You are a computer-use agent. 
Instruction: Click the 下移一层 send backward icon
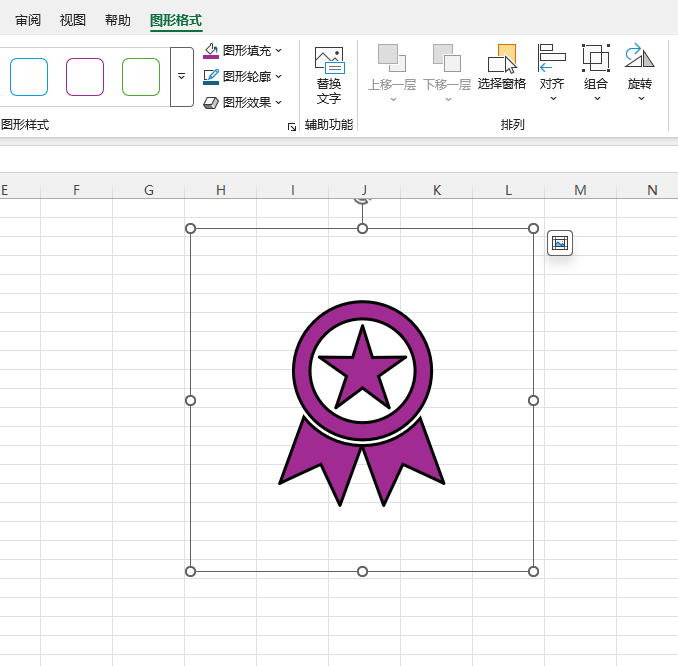(x=447, y=58)
